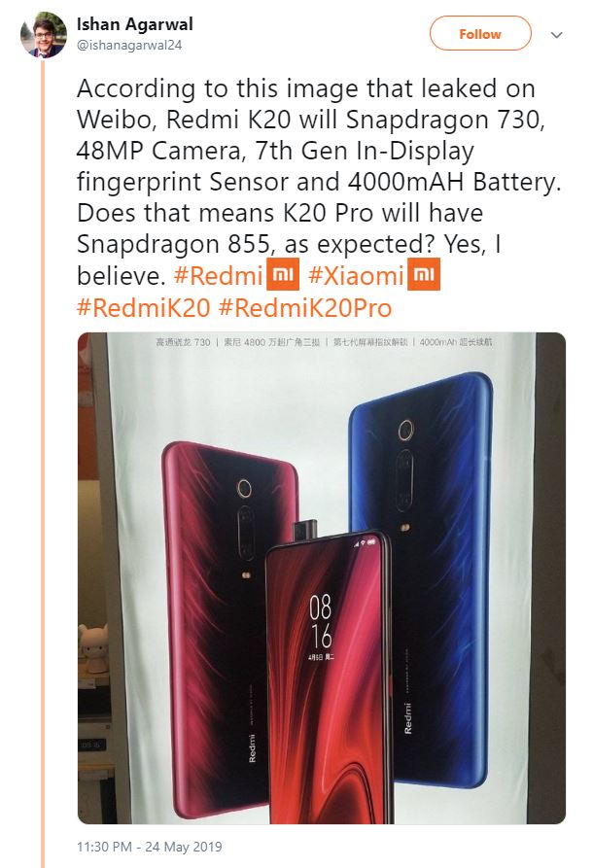Click the tweet timestamp 11:30 PM - 24 May 2019

tap(149, 847)
